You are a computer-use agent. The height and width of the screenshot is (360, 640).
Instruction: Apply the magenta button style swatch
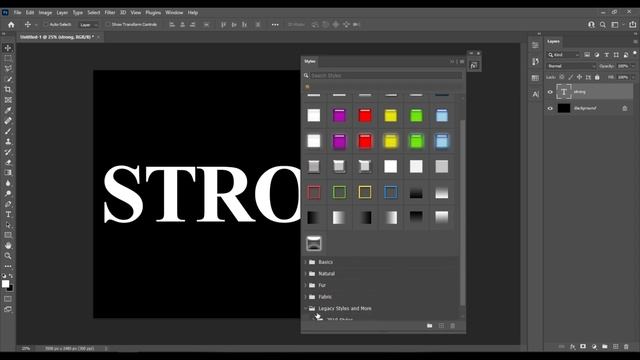pos(339,116)
